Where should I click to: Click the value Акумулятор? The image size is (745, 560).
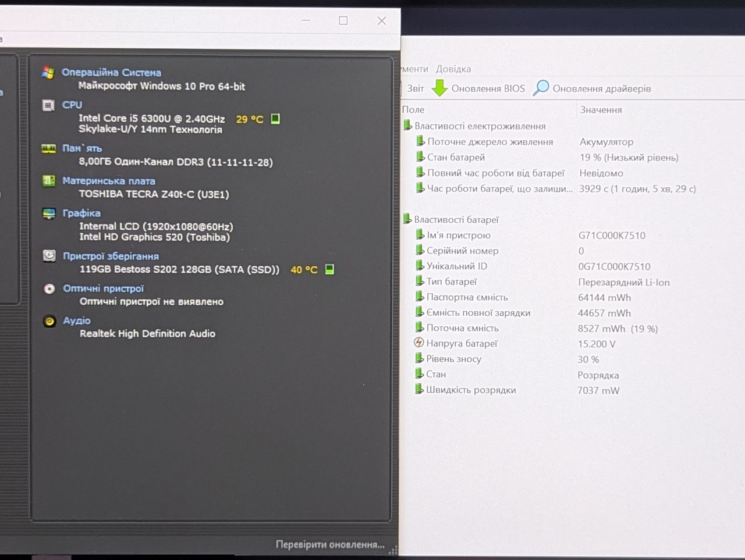point(606,141)
